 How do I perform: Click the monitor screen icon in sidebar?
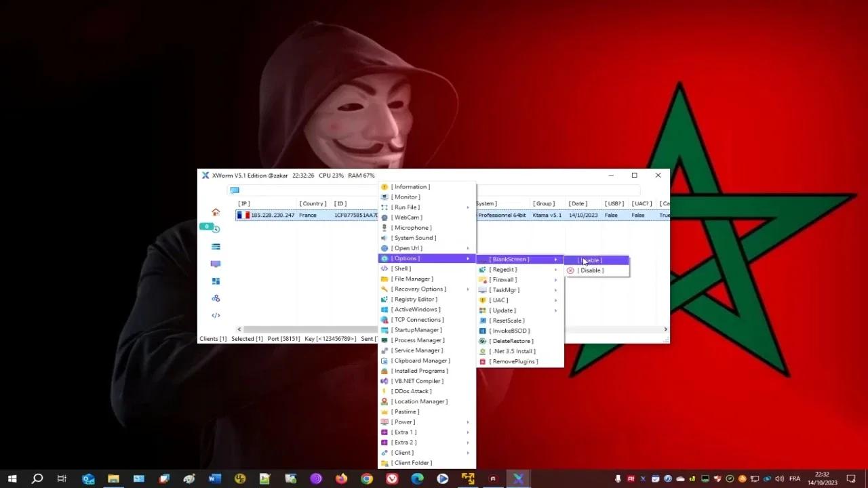point(216,264)
